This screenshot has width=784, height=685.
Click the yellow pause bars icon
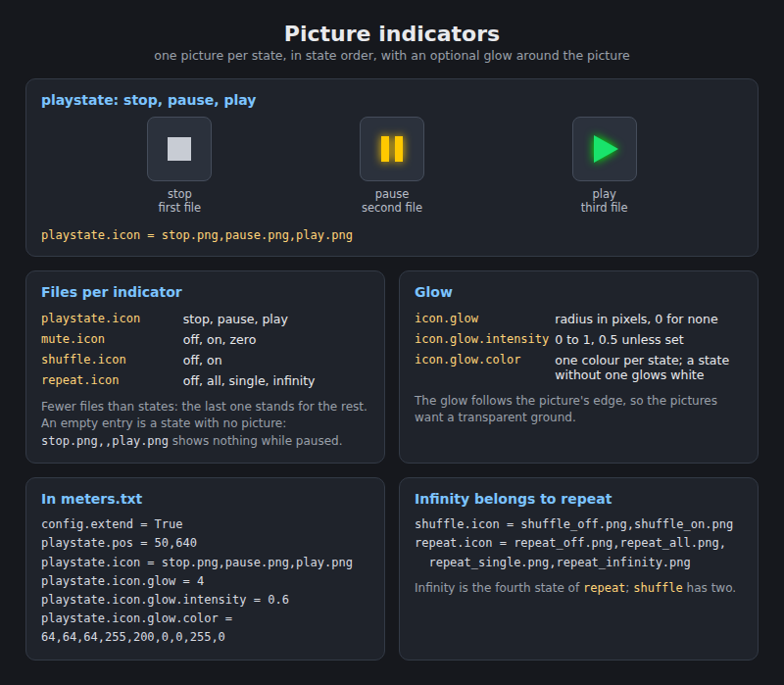coord(391,149)
